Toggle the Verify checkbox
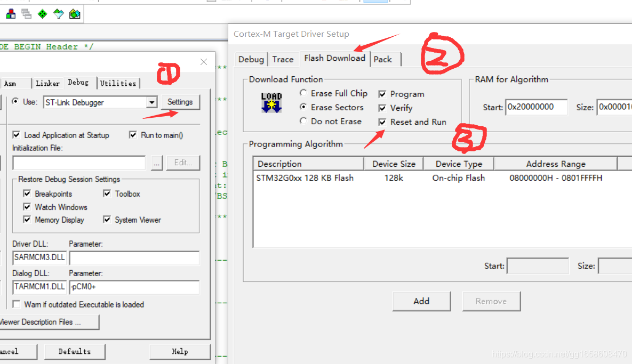 (x=382, y=108)
